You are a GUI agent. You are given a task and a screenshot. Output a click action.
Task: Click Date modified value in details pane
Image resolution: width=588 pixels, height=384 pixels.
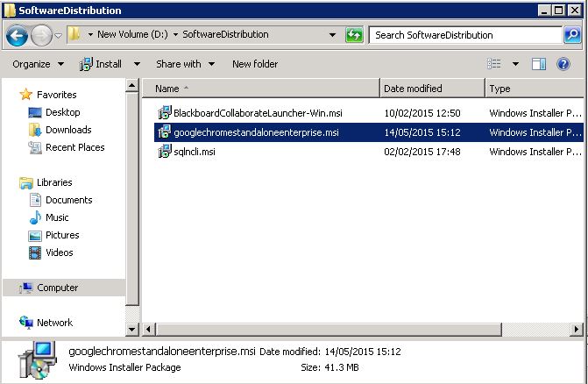[x=363, y=352]
